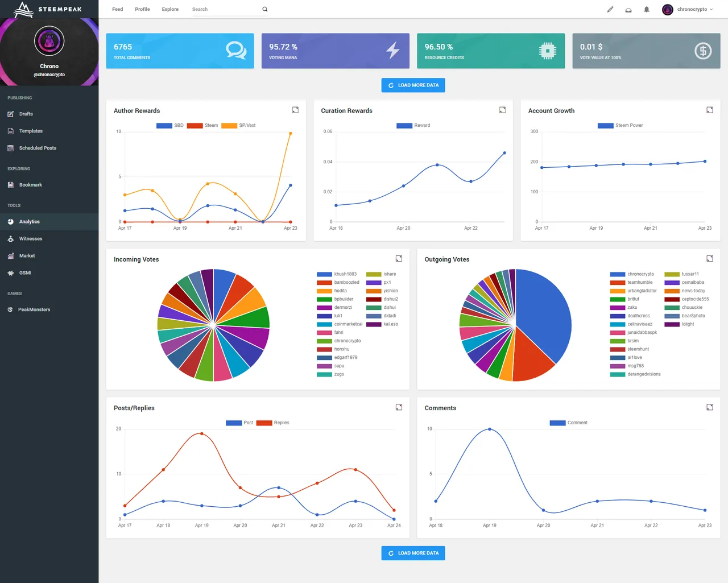Expand the Comments chart fullscreen icon
Screen dimensions: 728x583
point(710,407)
